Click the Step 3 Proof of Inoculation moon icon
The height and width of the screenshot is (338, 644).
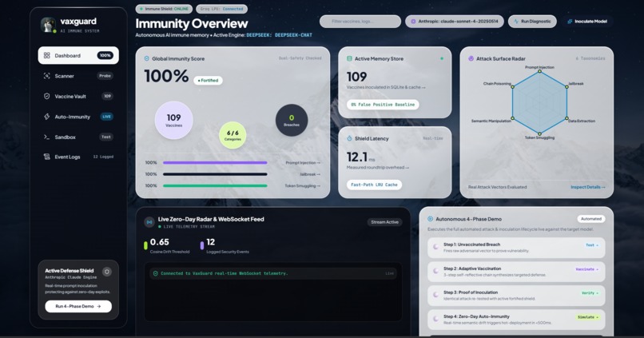tap(435, 295)
